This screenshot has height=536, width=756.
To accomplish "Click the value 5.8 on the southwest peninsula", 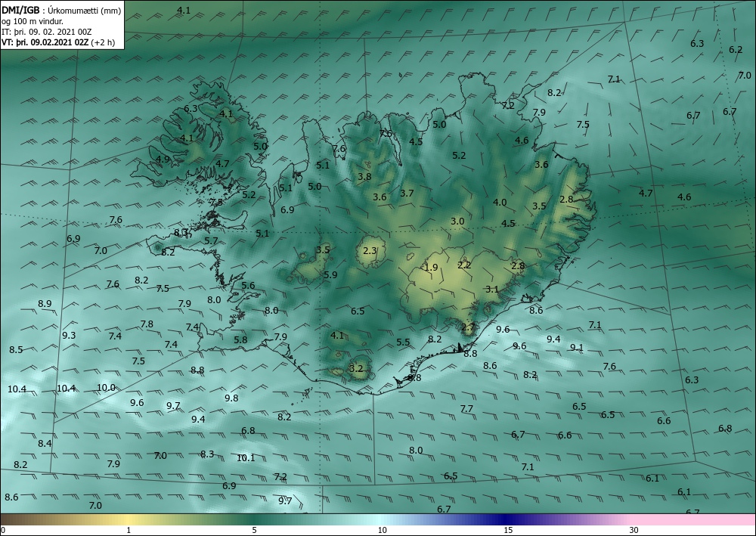I will [240, 340].
